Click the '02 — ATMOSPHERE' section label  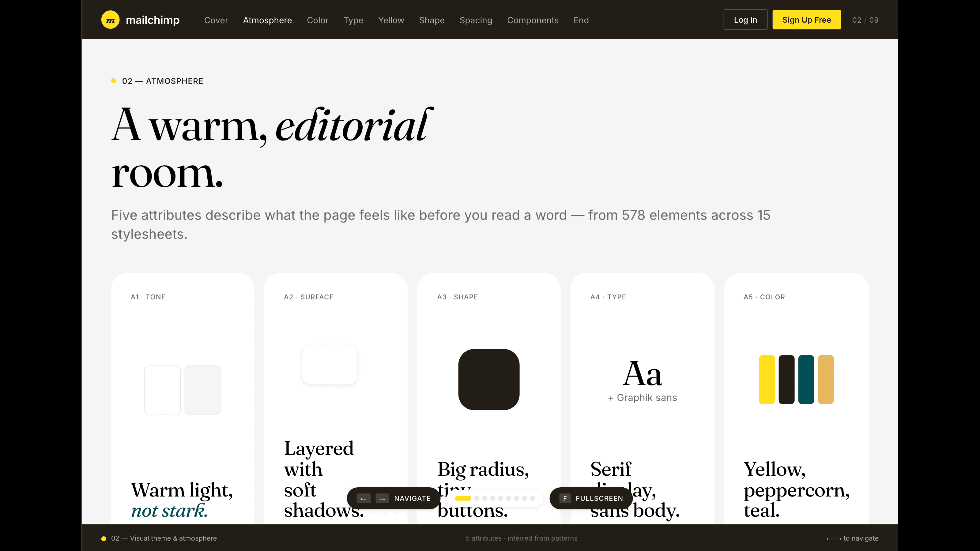point(162,81)
